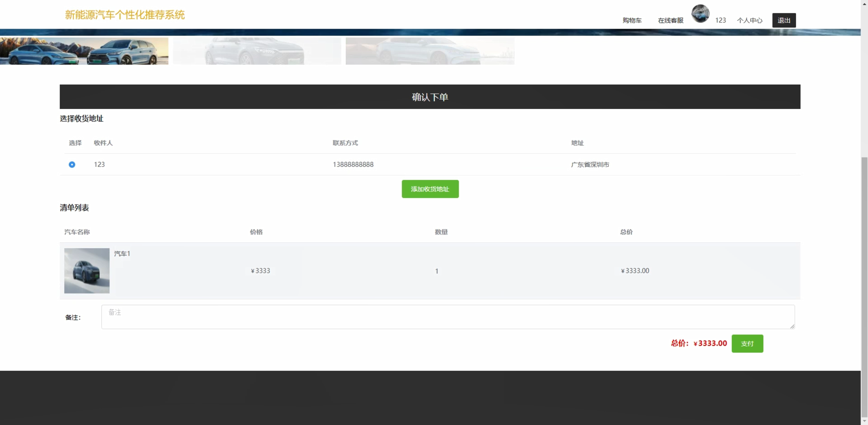Select the 123 address radio button
The image size is (868, 425).
(72, 164)
